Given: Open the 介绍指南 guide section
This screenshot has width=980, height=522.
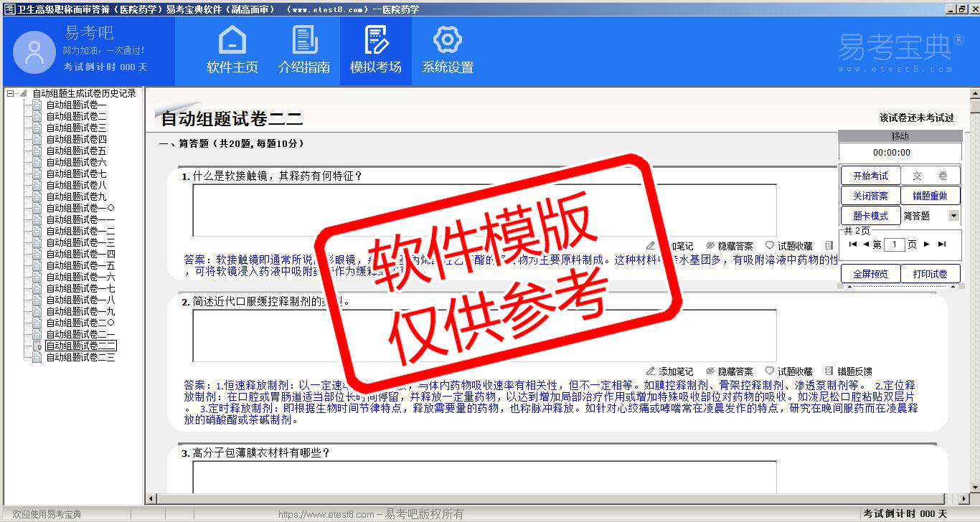Looking at the screenshot, I should coord(304,51).
